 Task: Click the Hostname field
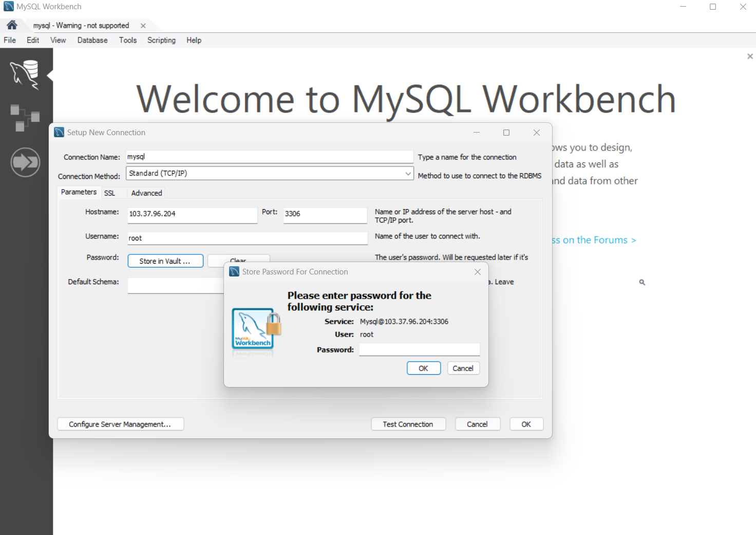coord(192,215)
